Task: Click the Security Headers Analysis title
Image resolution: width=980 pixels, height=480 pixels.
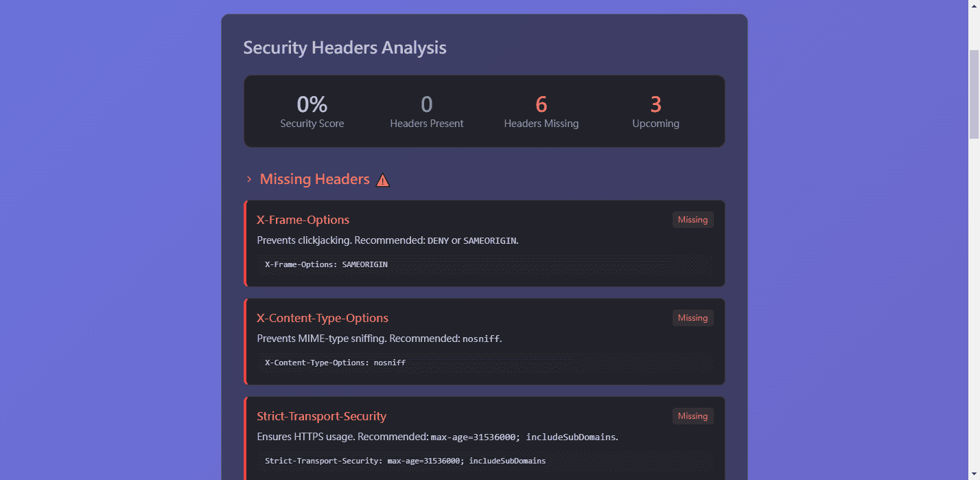Action: [x=345, y=48]
